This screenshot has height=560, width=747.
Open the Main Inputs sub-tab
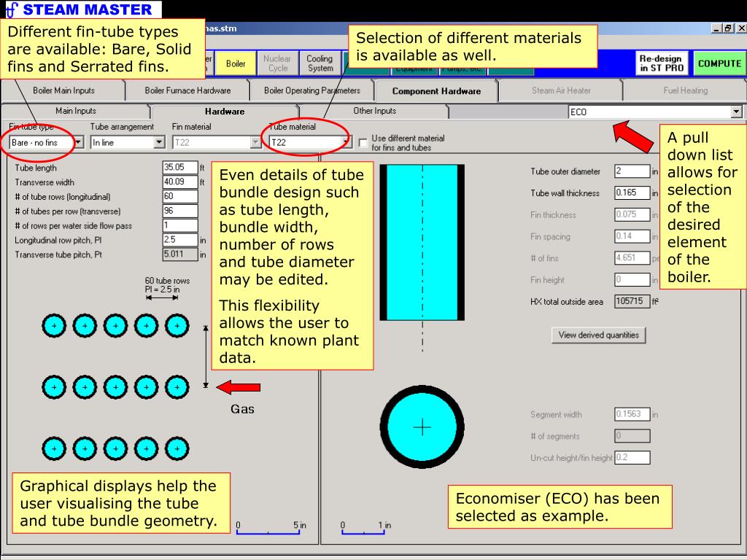pos(76,111)
